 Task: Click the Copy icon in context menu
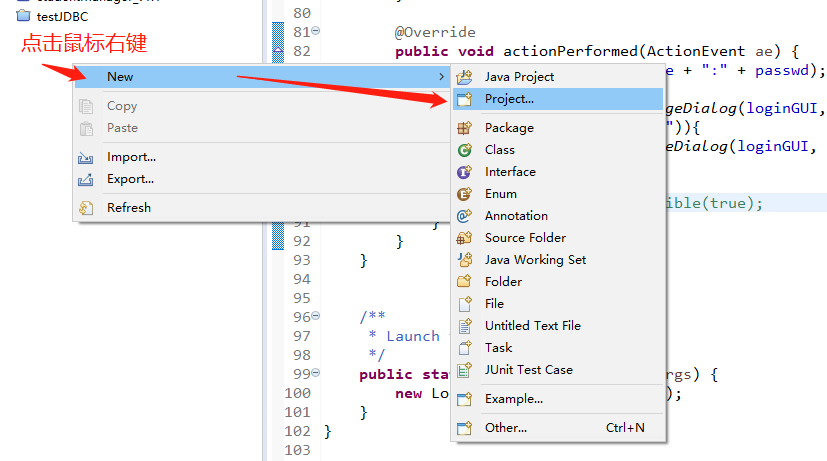pos(86,107)
